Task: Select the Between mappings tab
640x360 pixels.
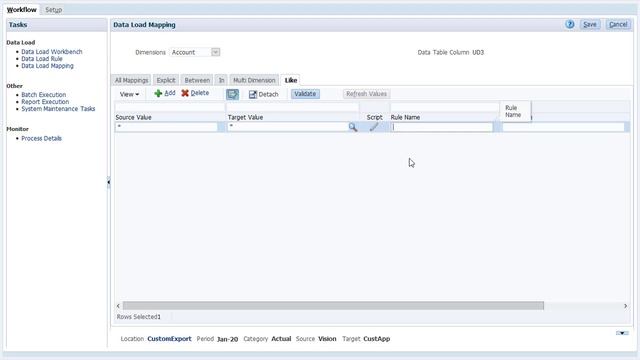Action: (x=197, y=80)
